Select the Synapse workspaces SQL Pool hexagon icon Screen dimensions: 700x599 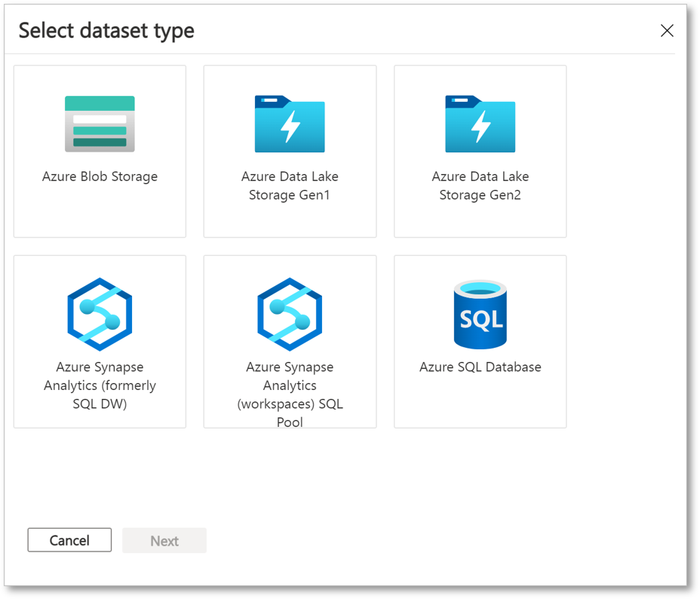(290, 314)
